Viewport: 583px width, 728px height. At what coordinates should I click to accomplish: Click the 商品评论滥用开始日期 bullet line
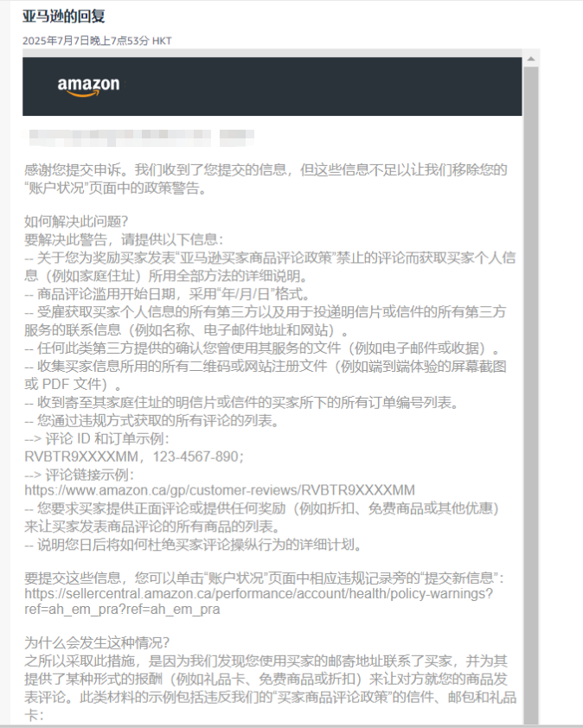(x=167, y=294)
